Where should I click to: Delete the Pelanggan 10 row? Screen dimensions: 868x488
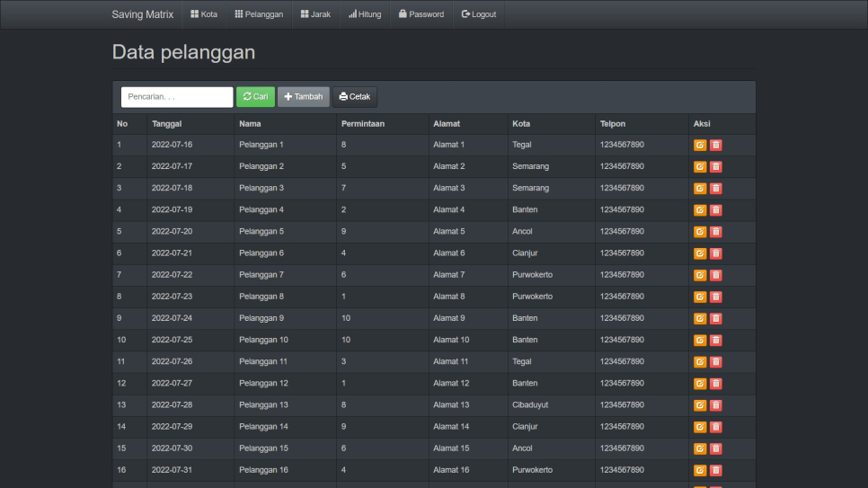point(716,340)
